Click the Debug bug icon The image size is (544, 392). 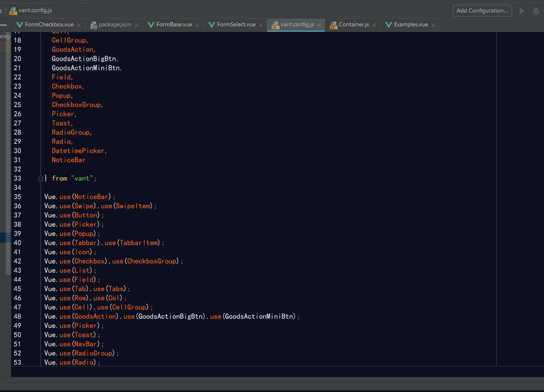click(x=536, y=11)
